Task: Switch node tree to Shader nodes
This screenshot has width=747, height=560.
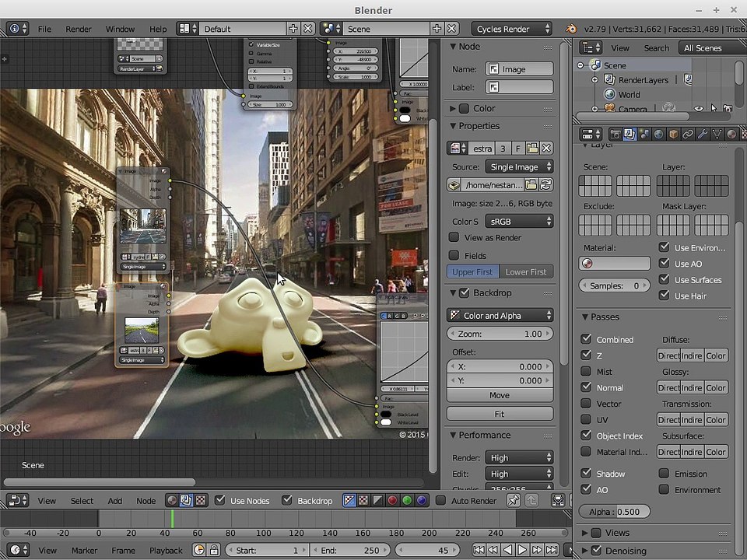Action: tap(172, 500)
